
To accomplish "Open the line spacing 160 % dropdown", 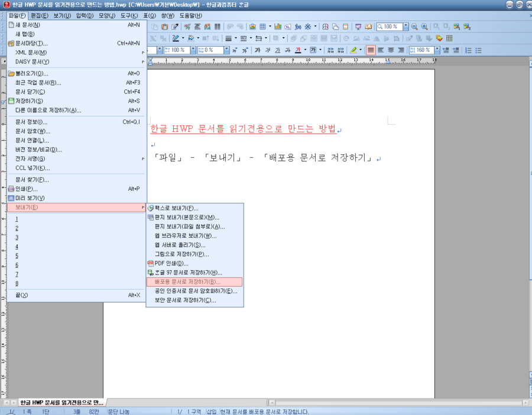I will pos(437,50).
